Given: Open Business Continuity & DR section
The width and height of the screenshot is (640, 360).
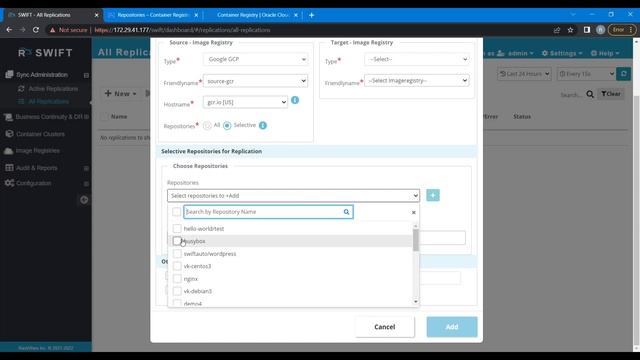Looking at the screenshot, I should (49, 117).
